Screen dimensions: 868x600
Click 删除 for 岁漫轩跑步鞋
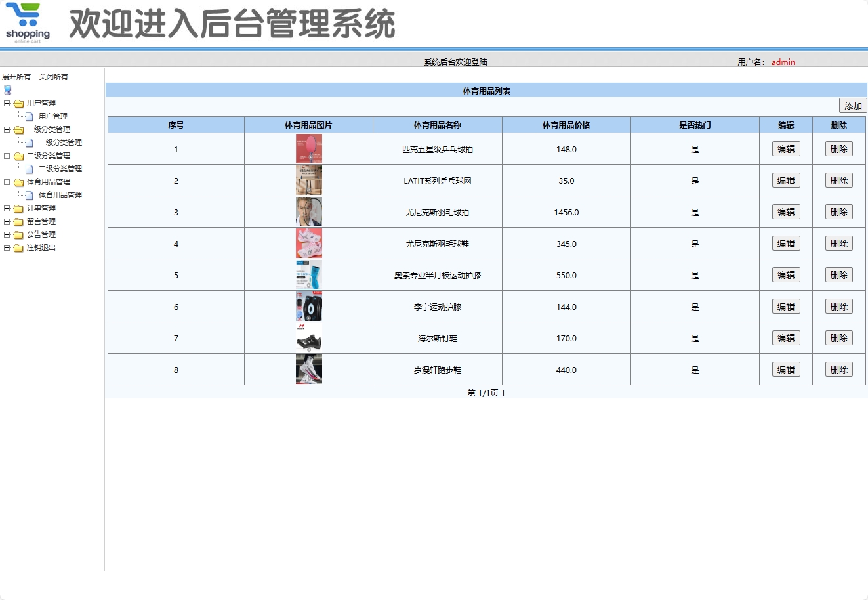[x=838, y=369]
